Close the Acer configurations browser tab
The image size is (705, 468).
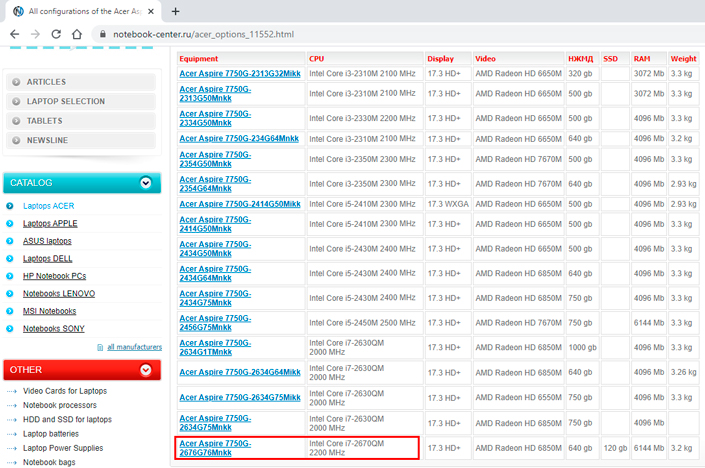pos(151,11)
